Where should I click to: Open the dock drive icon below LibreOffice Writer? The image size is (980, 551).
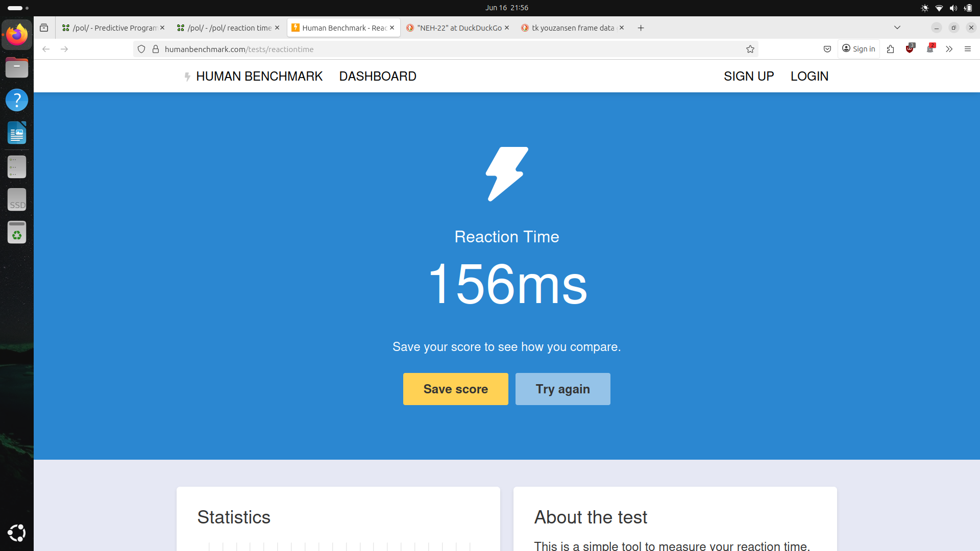pos(17,167)
